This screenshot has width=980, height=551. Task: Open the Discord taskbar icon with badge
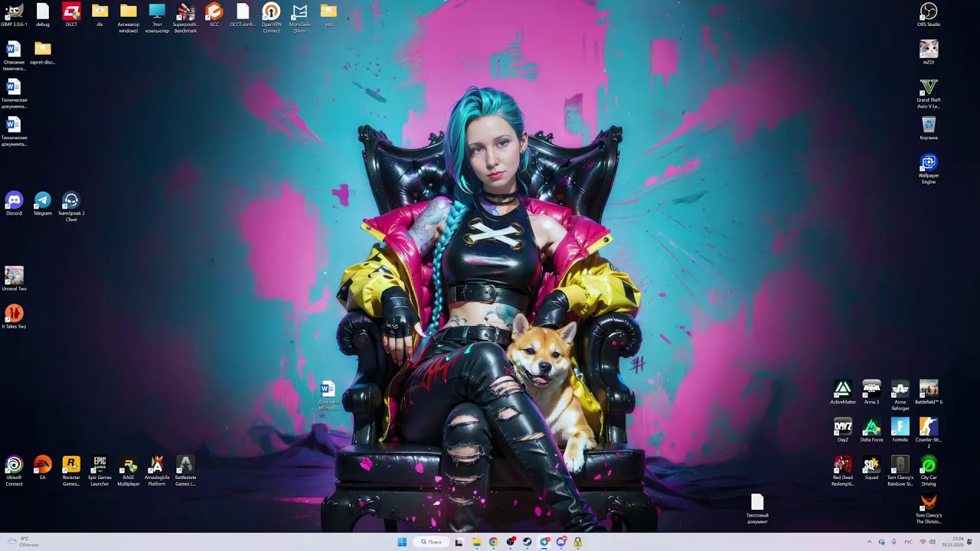[x=561, y=542]
